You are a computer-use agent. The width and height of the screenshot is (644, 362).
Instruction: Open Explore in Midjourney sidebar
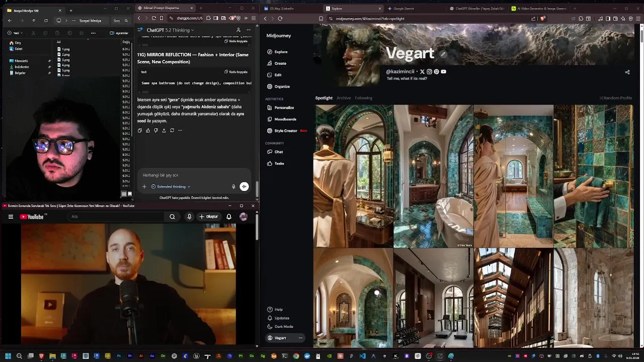point(278,52)
